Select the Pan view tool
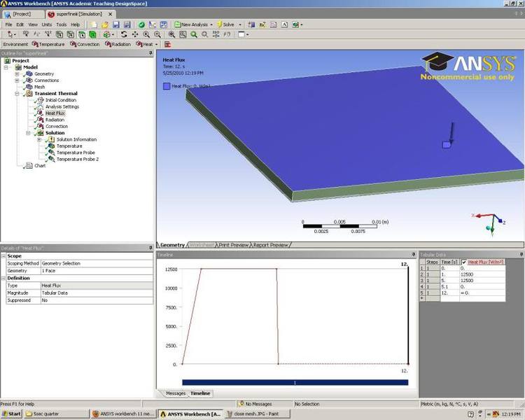The height and width of the screenshot is (420, 525). [135, 34]
